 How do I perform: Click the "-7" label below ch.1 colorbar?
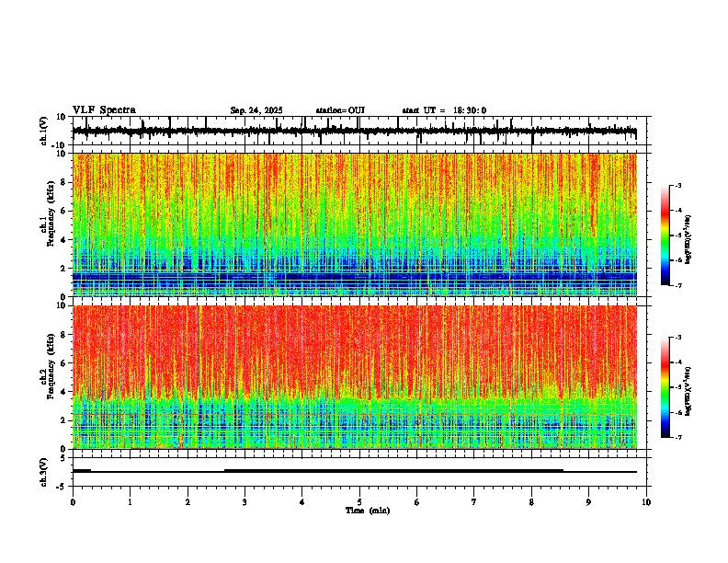tap(677, 285)
